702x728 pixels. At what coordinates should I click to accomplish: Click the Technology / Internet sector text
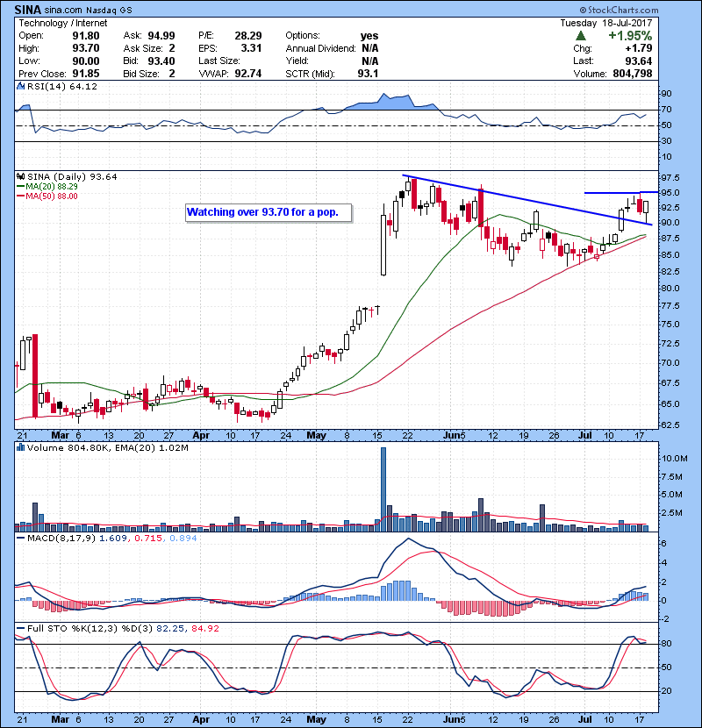point(62,23)
